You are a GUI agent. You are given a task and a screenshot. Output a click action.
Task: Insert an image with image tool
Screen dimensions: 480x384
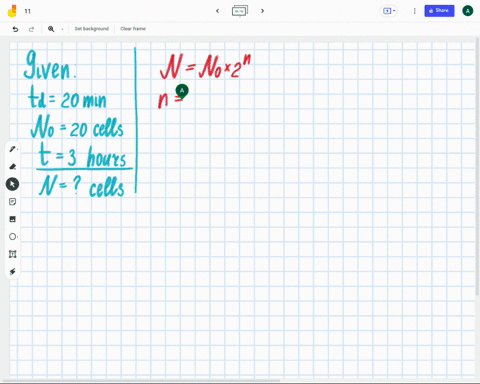pos(13,219)
